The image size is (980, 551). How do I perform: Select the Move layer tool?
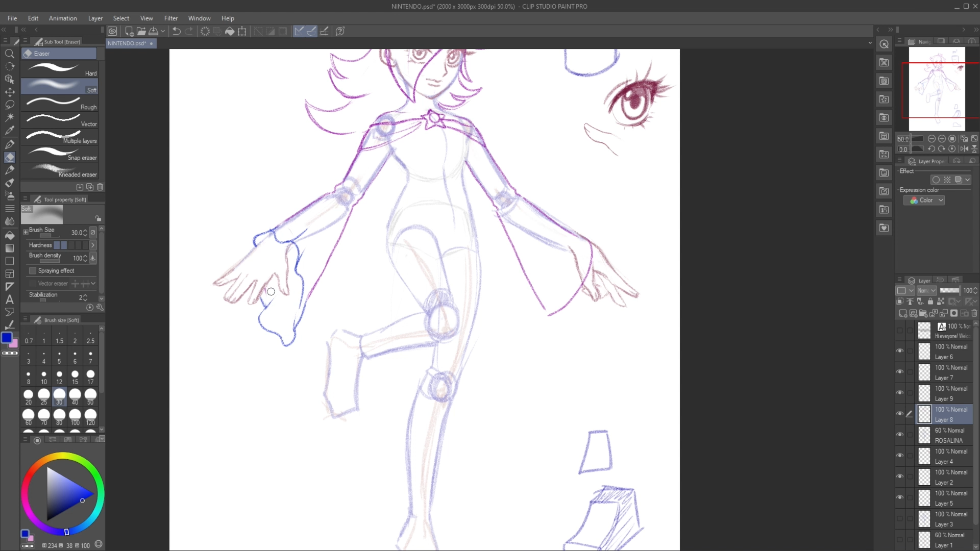pos(9,92)
